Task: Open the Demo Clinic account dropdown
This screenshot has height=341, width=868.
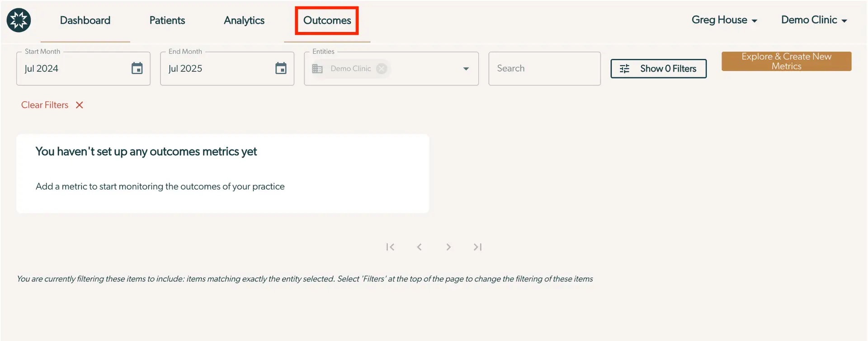Action: [x=813, y=20]
